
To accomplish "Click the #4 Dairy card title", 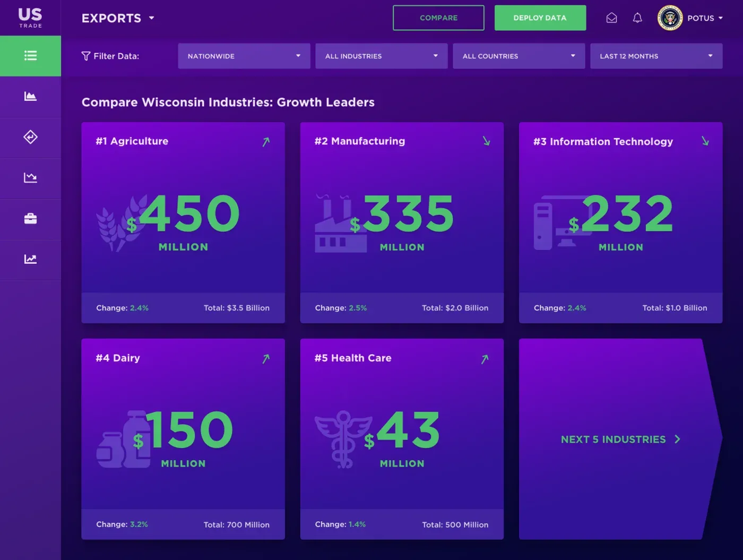I will pos(118,358).
